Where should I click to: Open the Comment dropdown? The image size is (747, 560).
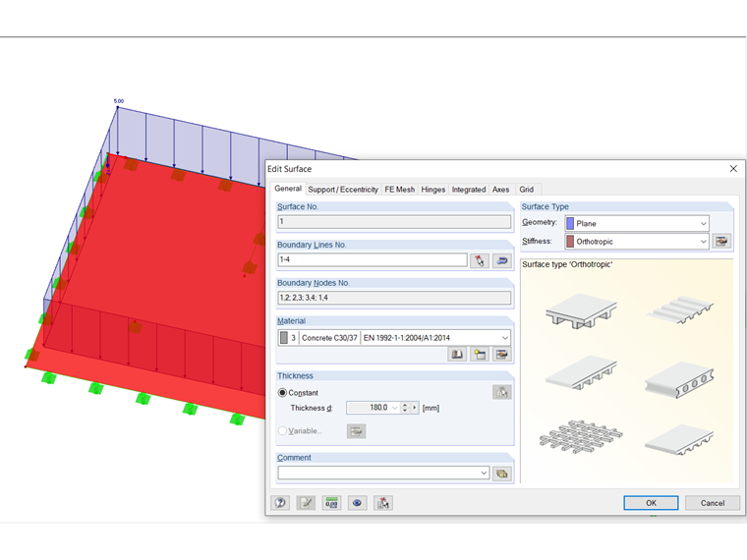point(484,473)
